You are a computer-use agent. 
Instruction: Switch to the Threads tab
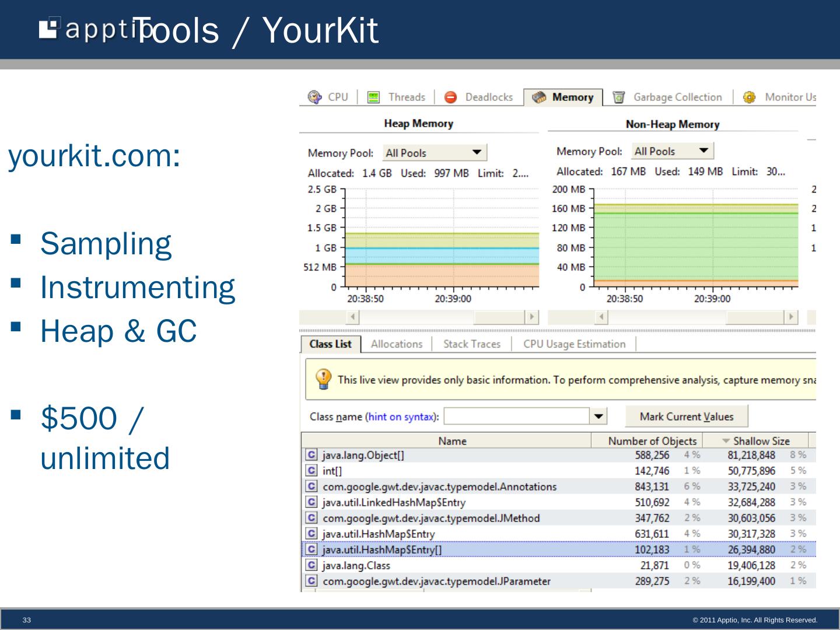point(397,97)
